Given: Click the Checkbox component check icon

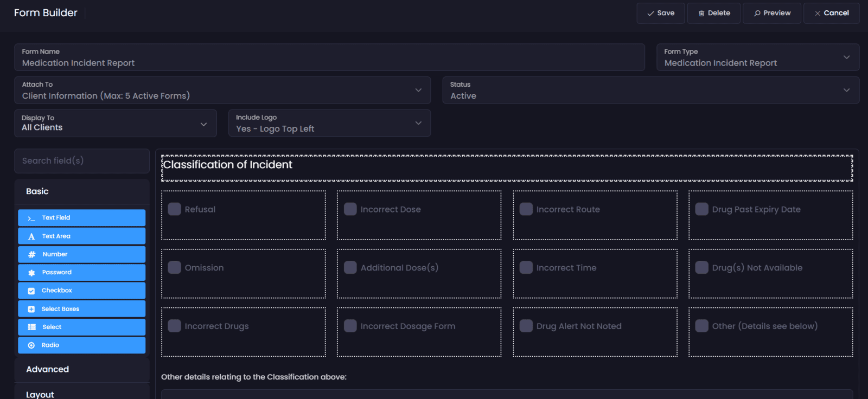Looking at the screenshot, I should pyautogui.click(x=31, y=291).
